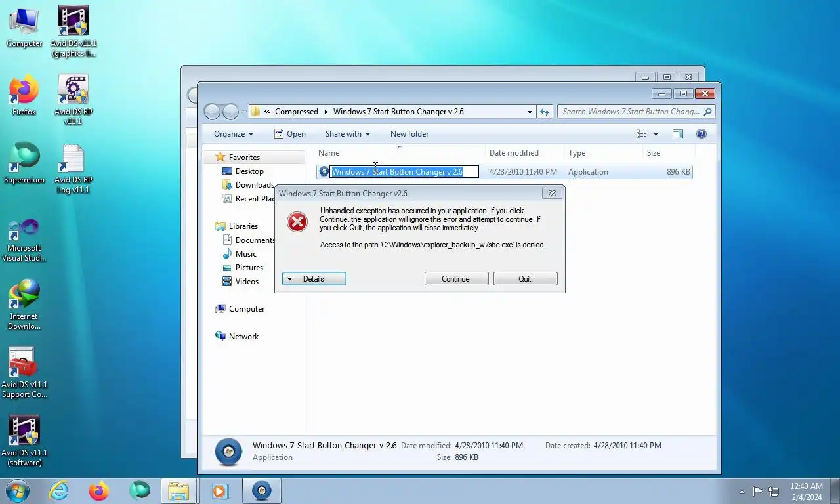840x504 pixels.
Task: Open Avid DS RP v11.1 shortcut
Action: click(73, 100)
